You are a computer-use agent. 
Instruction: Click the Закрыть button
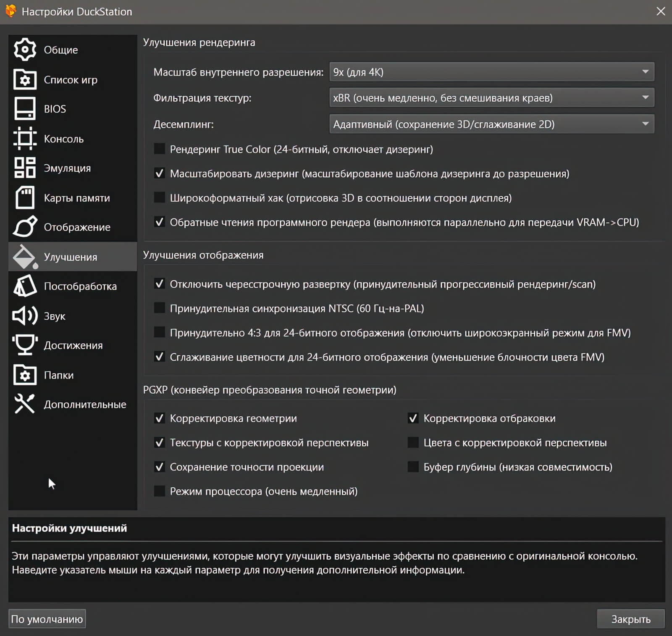[x=631, y=619]
